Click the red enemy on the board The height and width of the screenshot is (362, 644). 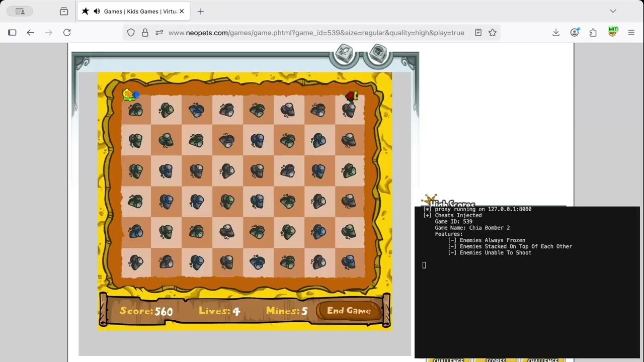351,96
